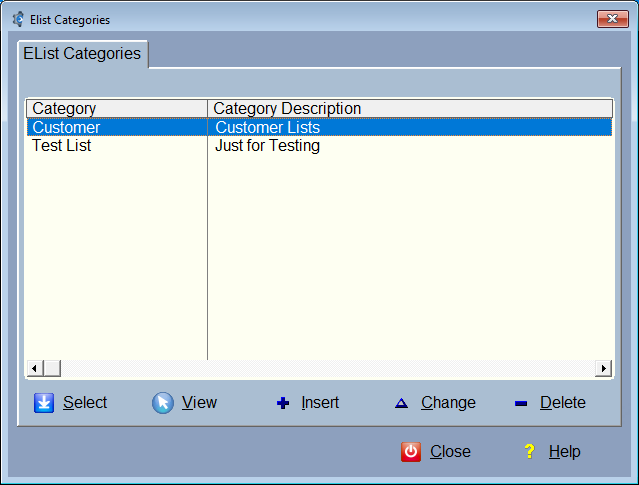Click the View cursor icon

click(x=163, y=403)
